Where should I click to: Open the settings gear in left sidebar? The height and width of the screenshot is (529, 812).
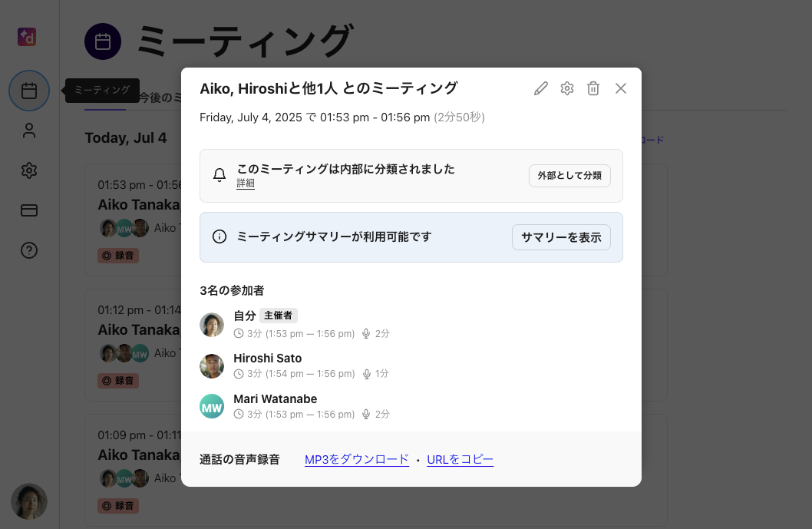[29, 170]
